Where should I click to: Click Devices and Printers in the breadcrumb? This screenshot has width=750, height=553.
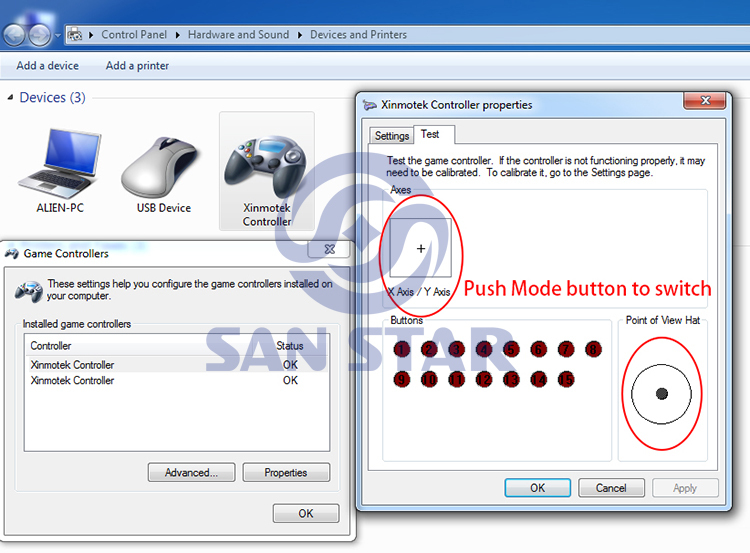(358, 34)
